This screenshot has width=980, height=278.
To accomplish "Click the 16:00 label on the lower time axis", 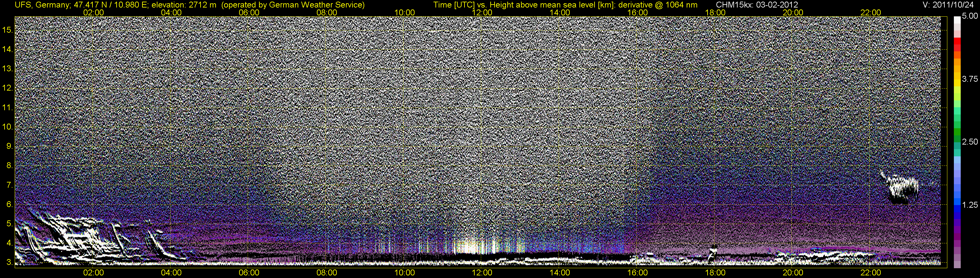I will click(x=638, y=273).
